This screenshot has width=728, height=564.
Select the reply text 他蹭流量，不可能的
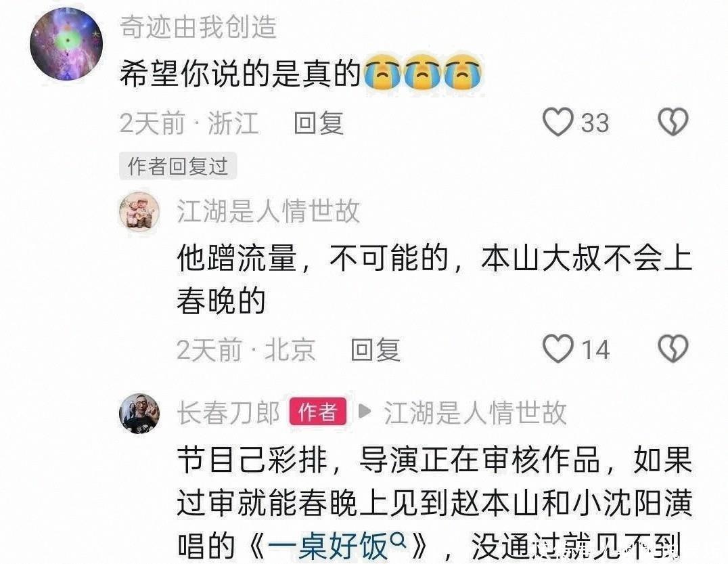click(x=313, y=258)
